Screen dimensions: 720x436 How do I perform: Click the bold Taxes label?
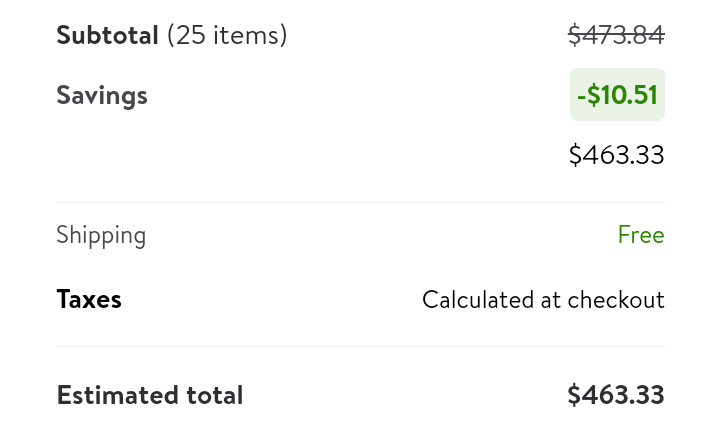click(89, 299)
